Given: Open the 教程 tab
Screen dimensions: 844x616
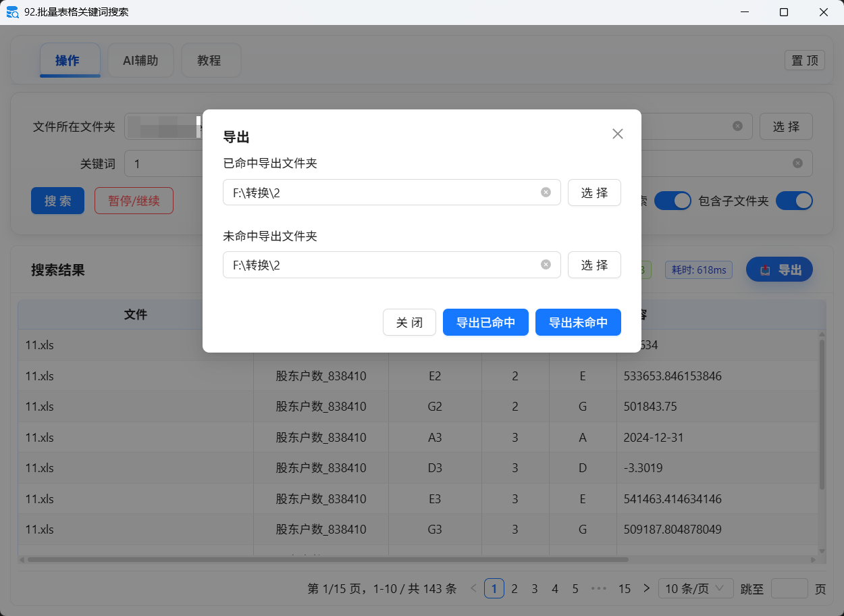Looking at the screenshot, I should pos(211,60).
